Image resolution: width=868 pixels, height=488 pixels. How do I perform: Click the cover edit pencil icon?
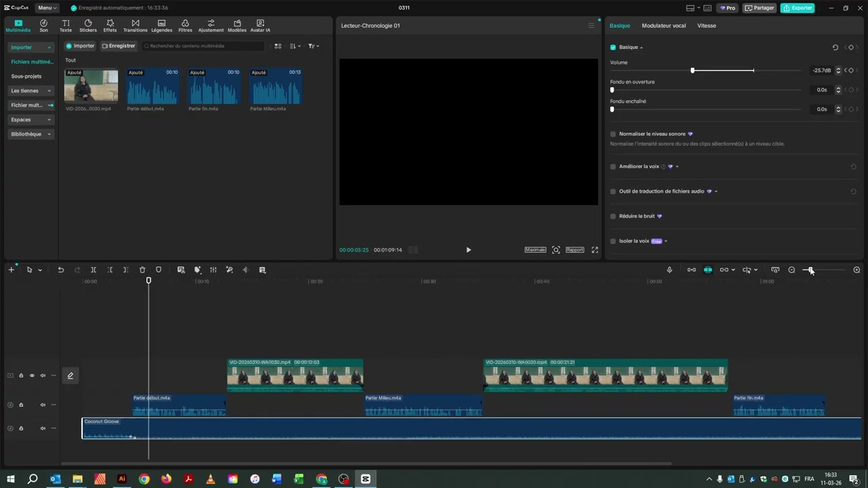coord(70,375)
